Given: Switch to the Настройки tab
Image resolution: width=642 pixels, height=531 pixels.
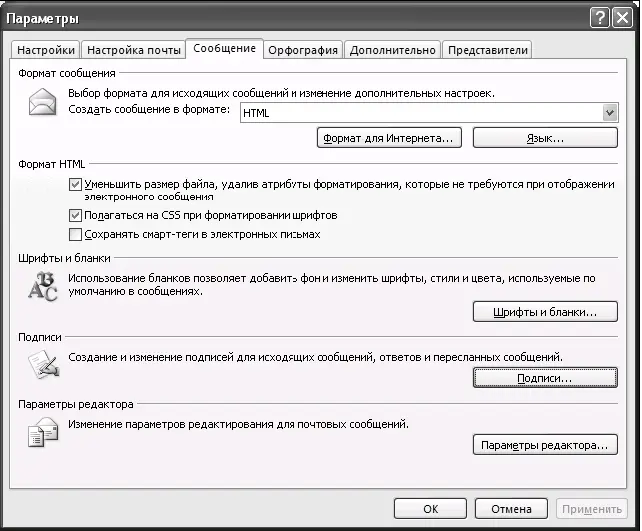Looking at the screenshot, I should point(46,50).
